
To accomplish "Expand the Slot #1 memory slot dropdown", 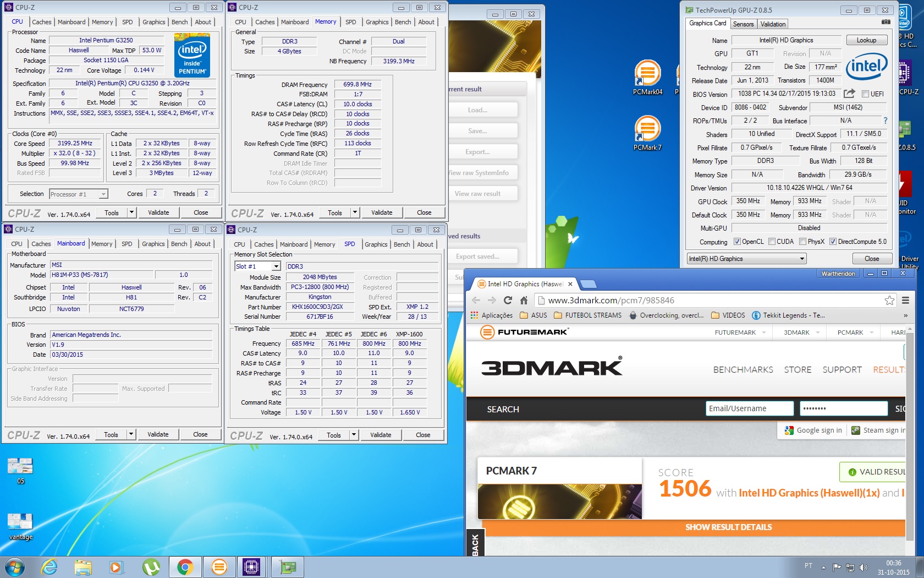I will (x=276, y=266).
